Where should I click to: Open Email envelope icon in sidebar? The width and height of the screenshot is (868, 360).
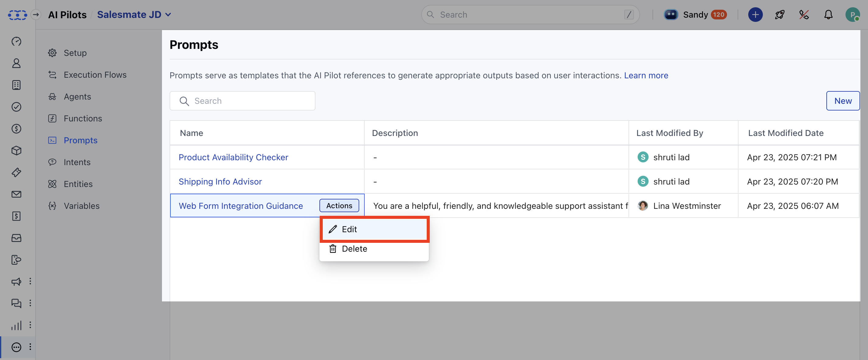point(16,195)
